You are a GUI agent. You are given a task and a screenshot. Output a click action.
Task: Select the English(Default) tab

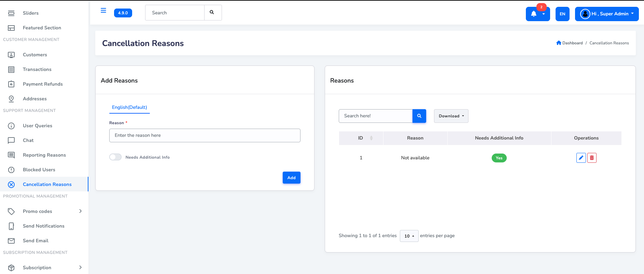tap(129, 107)
